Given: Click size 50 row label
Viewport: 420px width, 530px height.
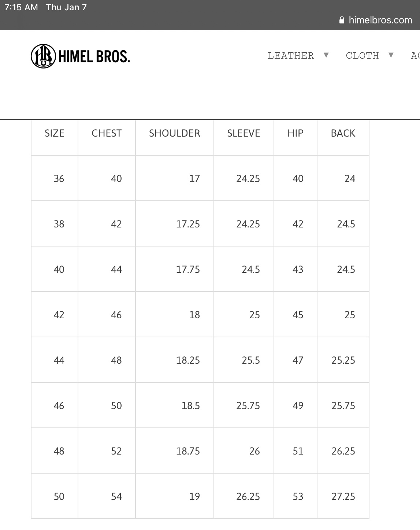Looking at the screenshot, I should coord(59,496).
